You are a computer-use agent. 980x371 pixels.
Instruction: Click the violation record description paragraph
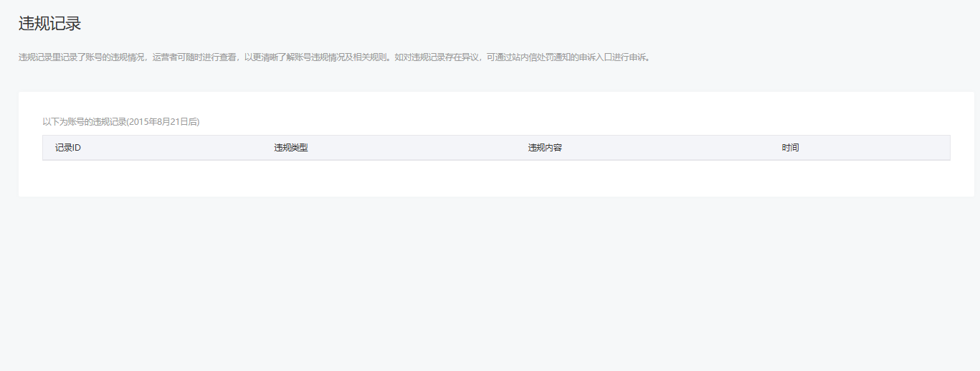pos(335,57)
